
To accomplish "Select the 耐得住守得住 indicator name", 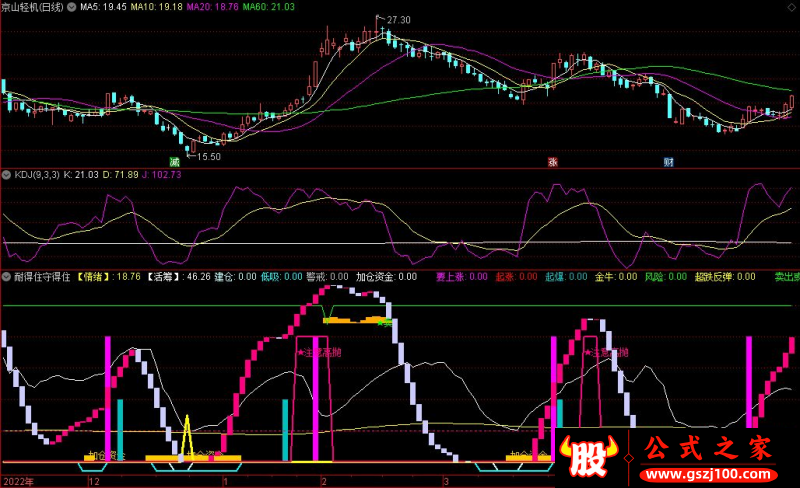I will pyautogui.click(x=42, y=277).
